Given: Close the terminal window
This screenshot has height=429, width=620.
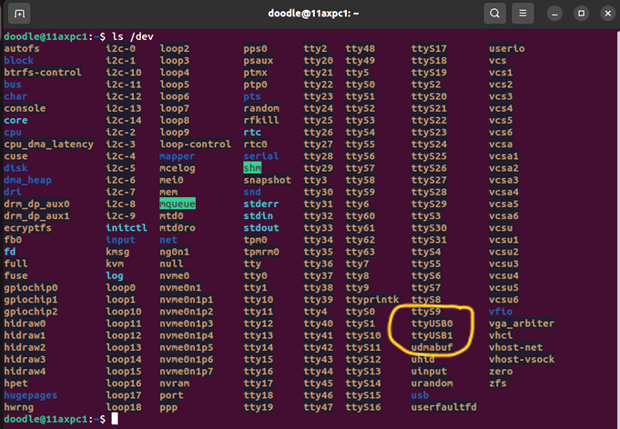Looking at the screenshot, I should click(604, 14).
